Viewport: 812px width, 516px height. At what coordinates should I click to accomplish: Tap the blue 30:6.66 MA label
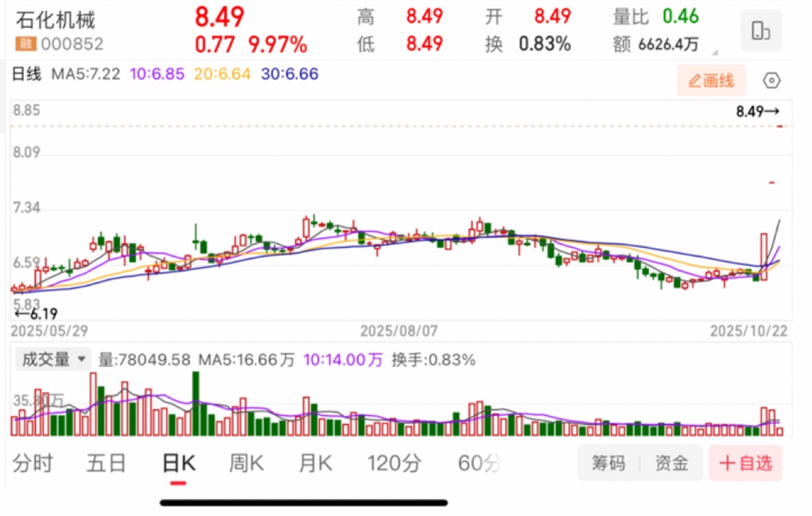click(290, 74)
